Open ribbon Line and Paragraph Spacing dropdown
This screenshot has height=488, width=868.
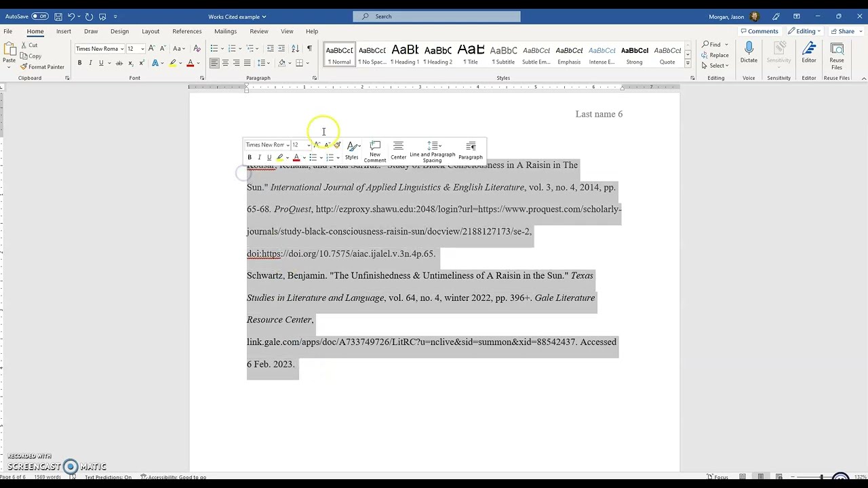pos(263,63)
